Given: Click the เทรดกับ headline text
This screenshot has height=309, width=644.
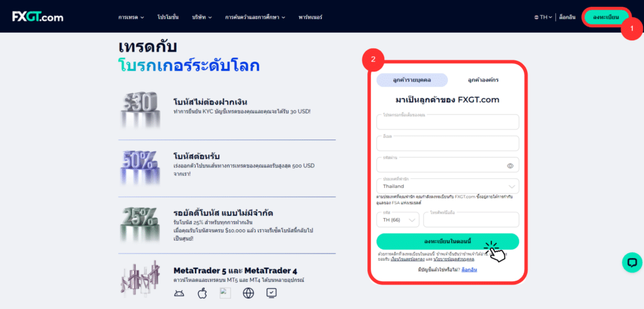Looking at the screenshot, I should click(x=147, y=46).
